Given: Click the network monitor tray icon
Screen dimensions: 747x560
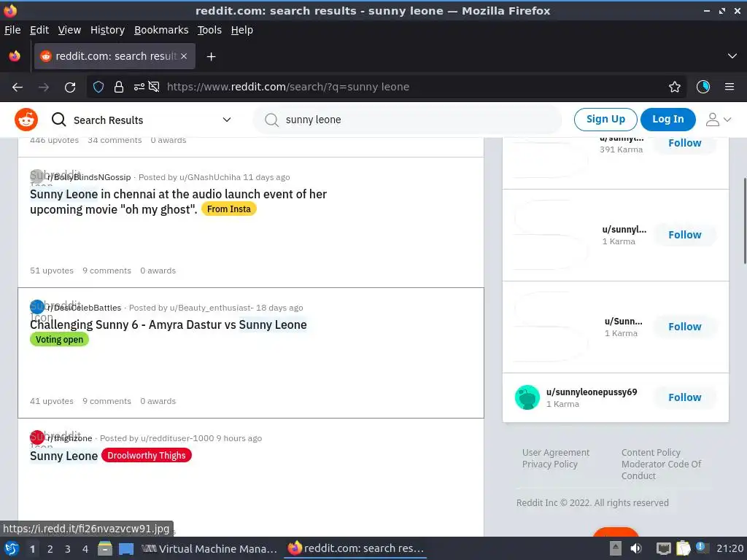Looking at the screenshot, I should click(x=663, y=548).
